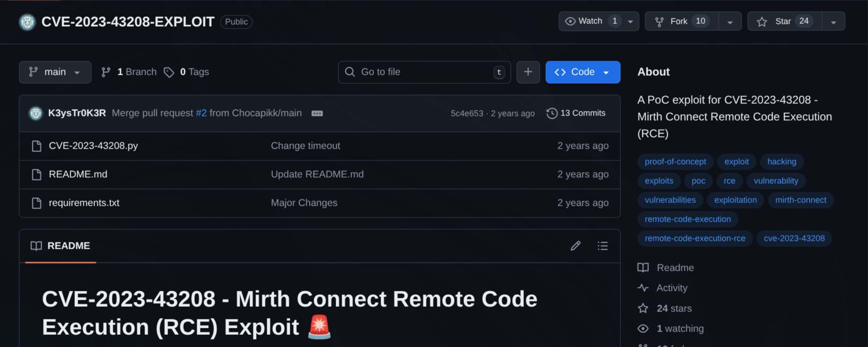Click the Go to file search field
This screenshot has width=868, height=347.
424,72
